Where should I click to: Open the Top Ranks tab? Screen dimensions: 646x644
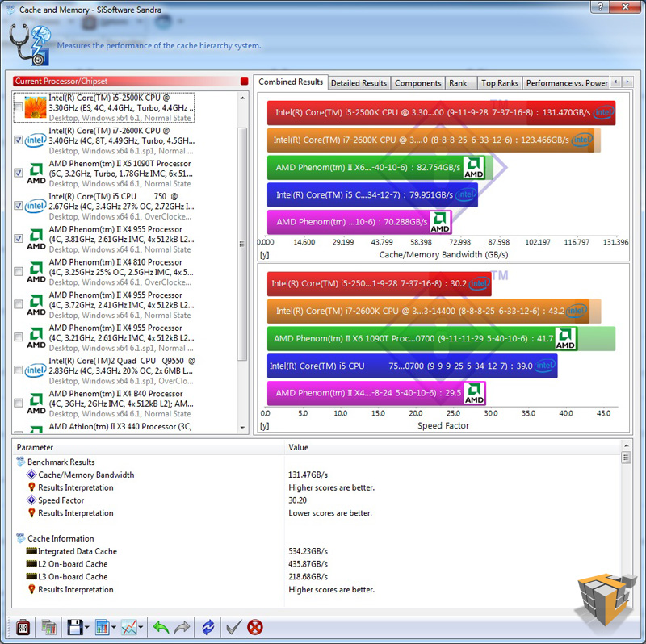point(500,83)
